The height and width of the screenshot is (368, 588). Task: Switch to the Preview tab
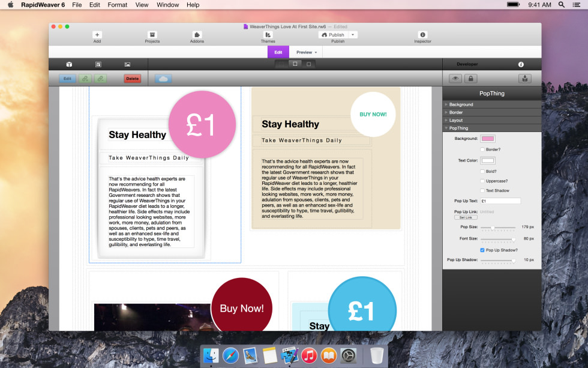[x=306, y=52]
